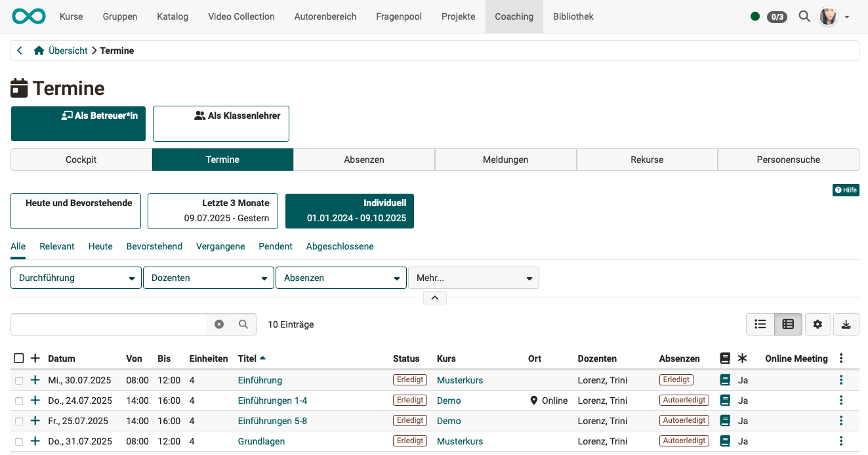Open the Mehr... filter dropdown
This screenshot has height=455, width=868.
click(473, 277)
